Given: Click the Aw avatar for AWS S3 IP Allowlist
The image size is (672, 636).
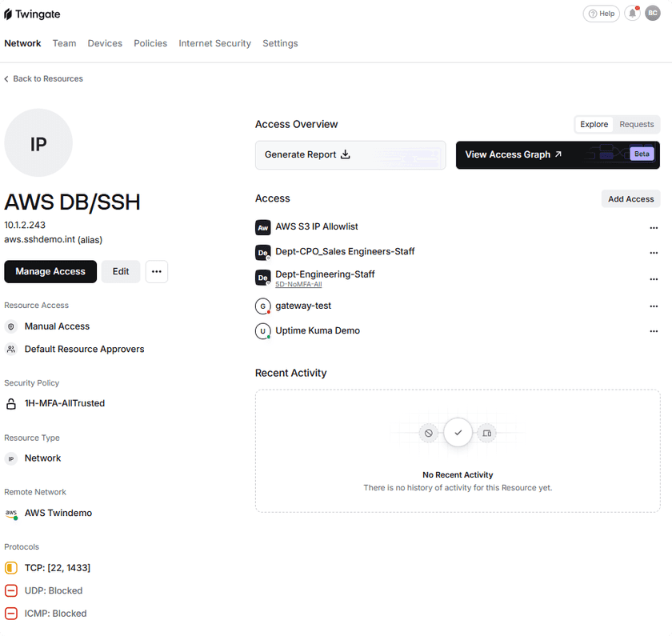Looking at the screenshot, I should (262, 227).
